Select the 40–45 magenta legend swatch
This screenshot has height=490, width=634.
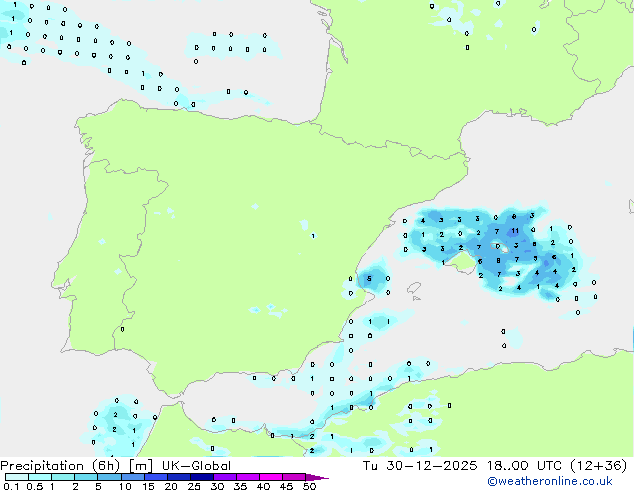(271, 477)
